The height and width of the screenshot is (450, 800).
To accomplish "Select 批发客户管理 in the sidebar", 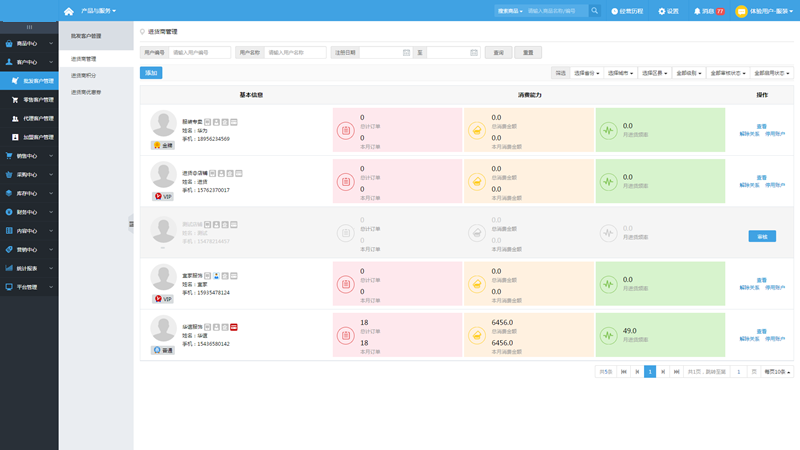I will (29, 81).
